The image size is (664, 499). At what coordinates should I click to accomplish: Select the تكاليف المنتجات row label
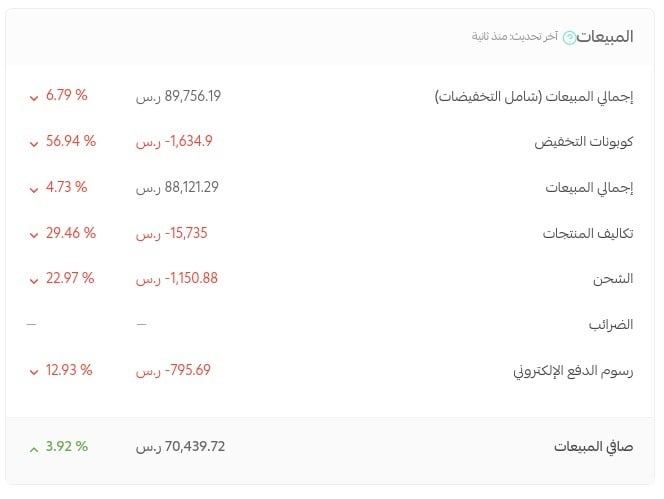click(588, 233)
